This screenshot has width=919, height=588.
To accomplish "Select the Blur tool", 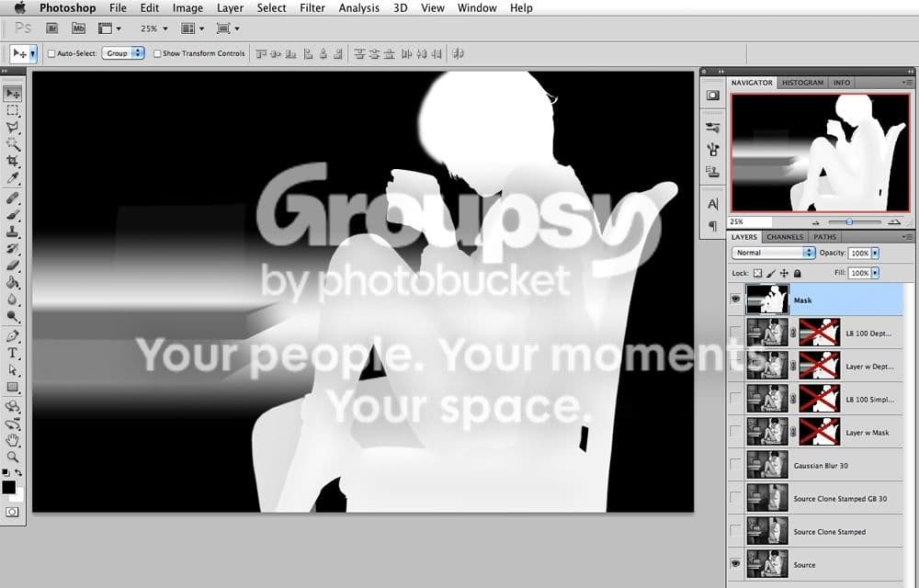I will [x=12, y=300].
